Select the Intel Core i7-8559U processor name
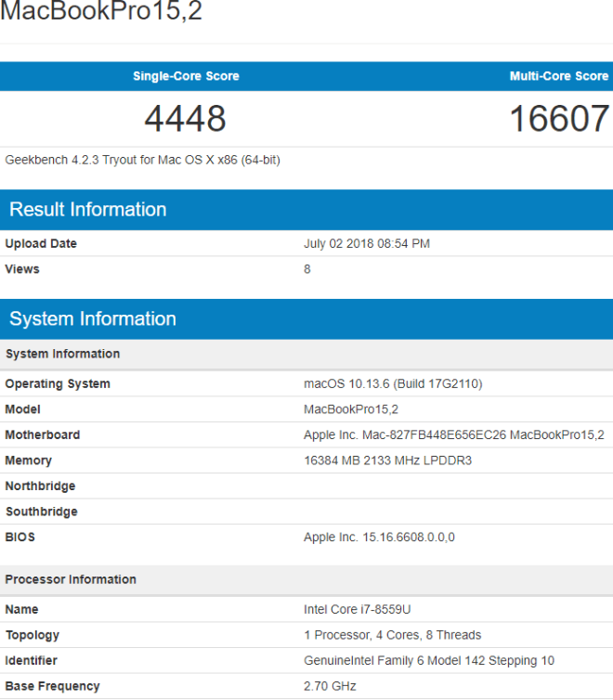The image size is (613, 700). tap(357, 610)
